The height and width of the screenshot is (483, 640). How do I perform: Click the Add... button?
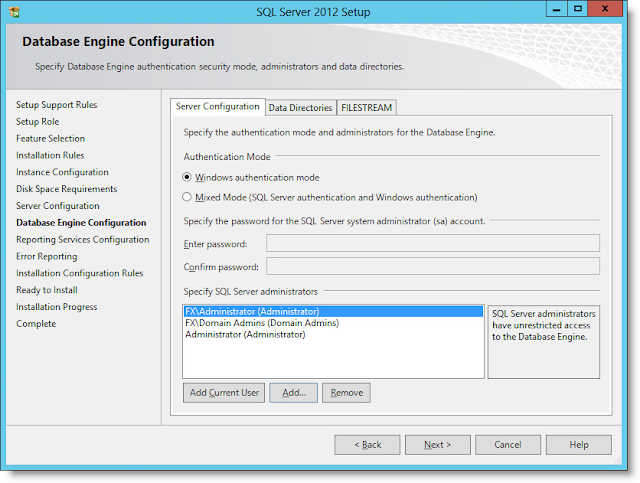tap(293, 393)
